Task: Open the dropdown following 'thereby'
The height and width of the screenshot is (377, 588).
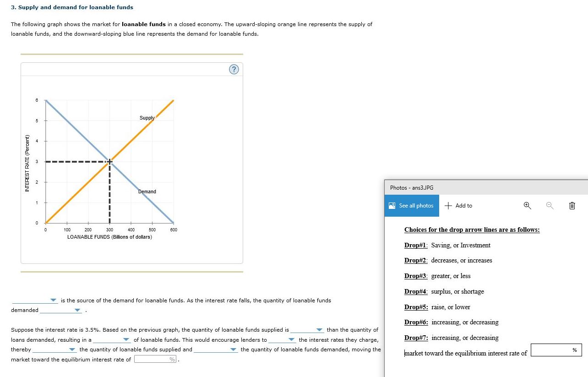Action: click(71, 350)
